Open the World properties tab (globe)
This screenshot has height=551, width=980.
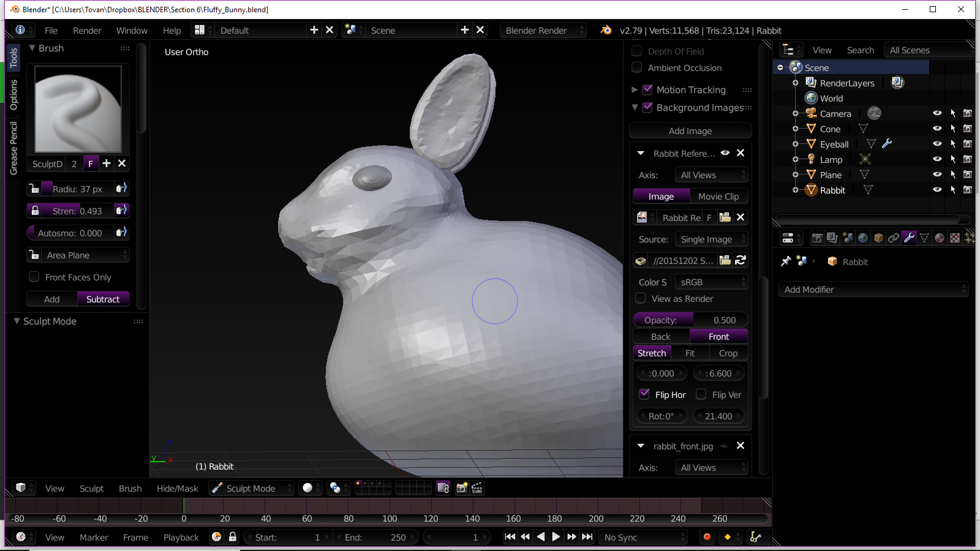coord(863,238)
